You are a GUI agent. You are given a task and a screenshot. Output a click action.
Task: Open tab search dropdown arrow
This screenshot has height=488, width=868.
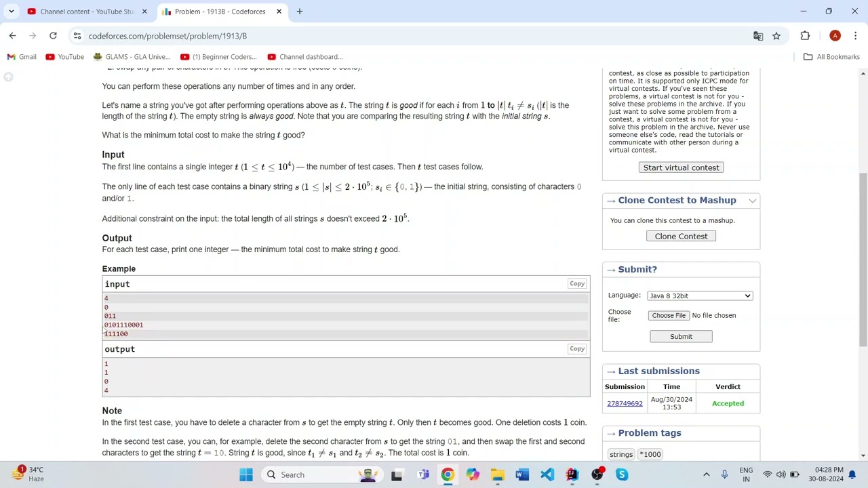12,12
